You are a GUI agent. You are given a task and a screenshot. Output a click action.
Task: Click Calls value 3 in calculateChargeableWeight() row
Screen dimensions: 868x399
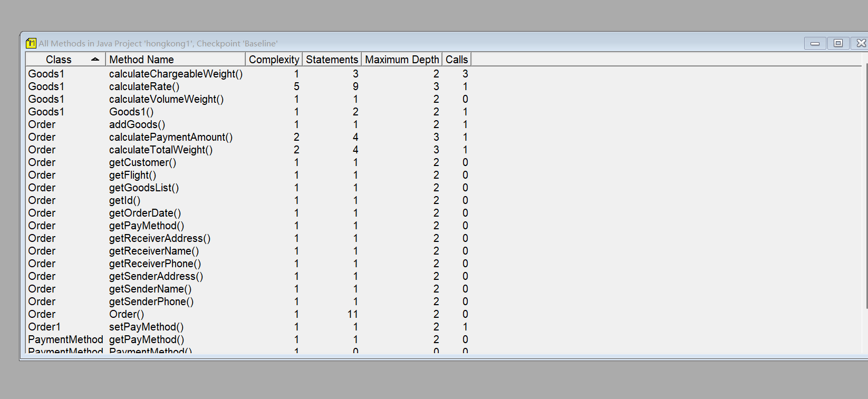pos(465,74)
